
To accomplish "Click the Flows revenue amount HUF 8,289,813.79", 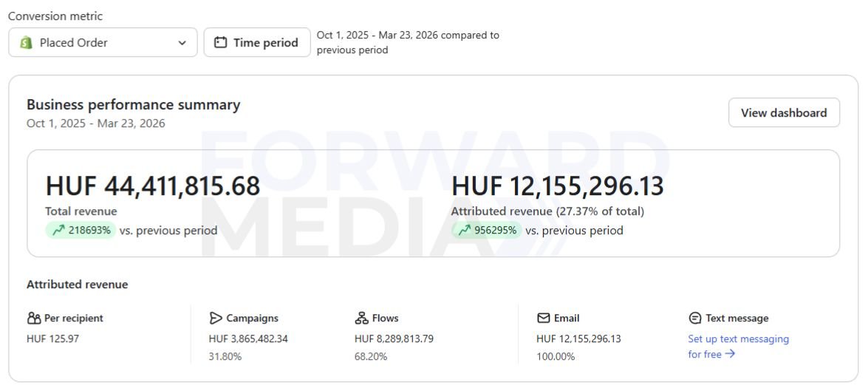I will point(394,339).
